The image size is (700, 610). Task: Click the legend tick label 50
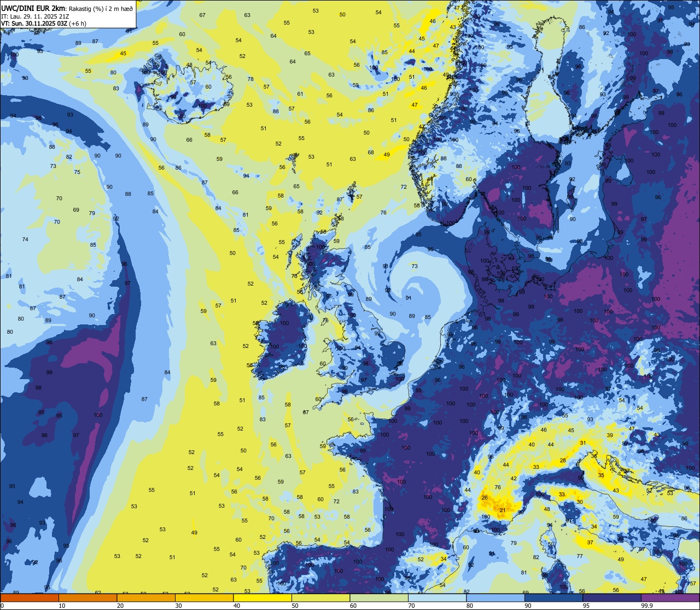tap(295, 606)
